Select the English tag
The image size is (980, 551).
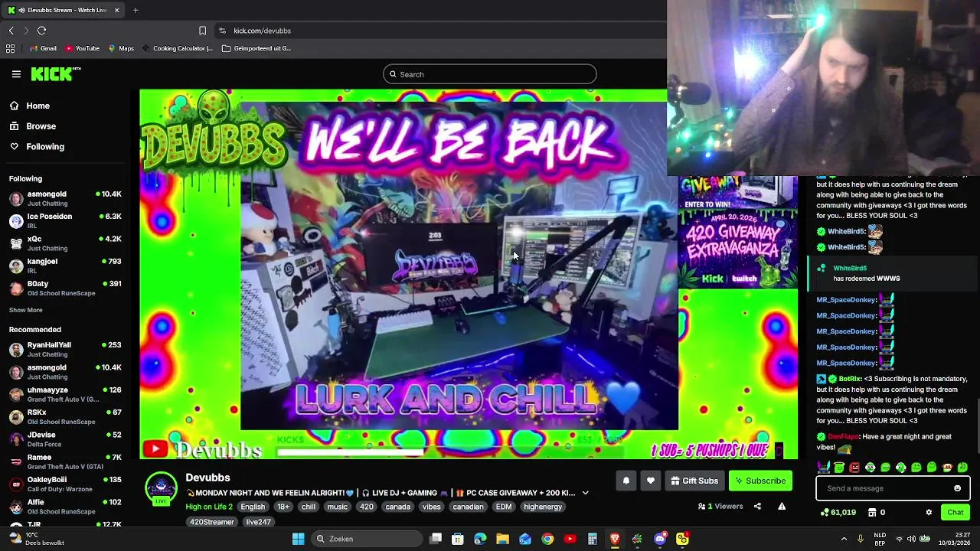point(253,507)
